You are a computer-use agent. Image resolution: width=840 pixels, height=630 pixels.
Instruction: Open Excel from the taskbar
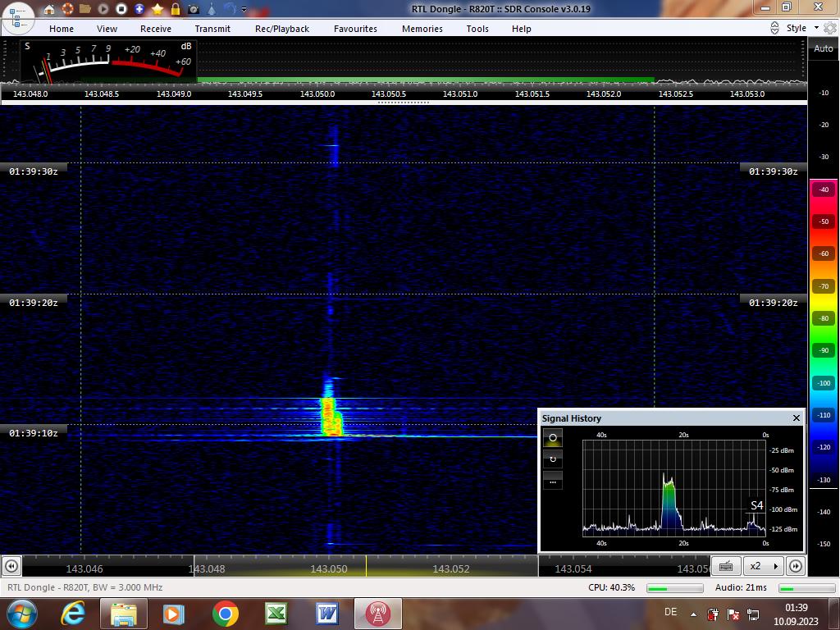point(276,614)
